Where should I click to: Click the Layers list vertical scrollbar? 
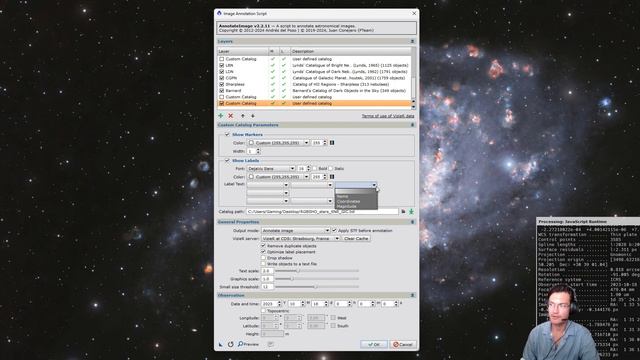coord(413,78)
